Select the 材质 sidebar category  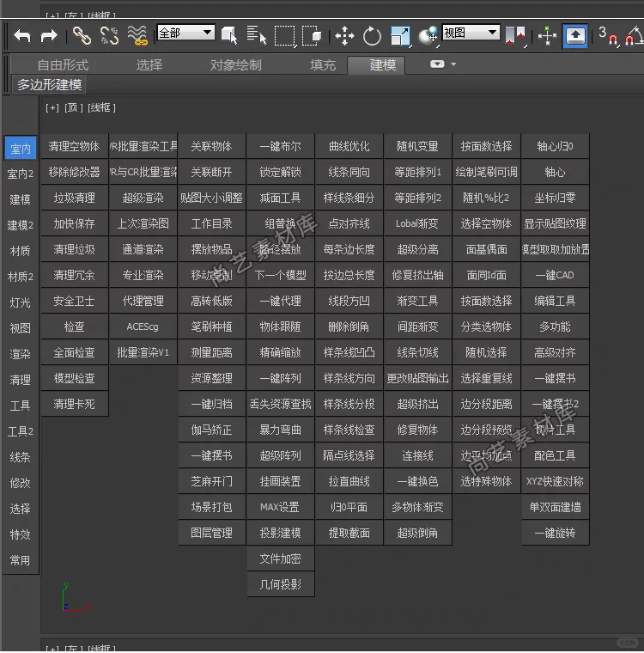click(x=21, y=251)
